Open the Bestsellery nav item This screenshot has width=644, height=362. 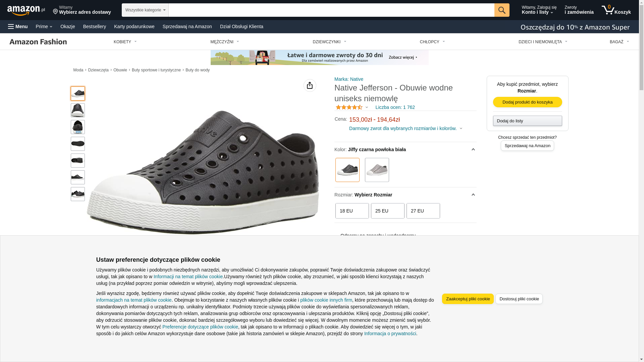click(x=94, y=26)
